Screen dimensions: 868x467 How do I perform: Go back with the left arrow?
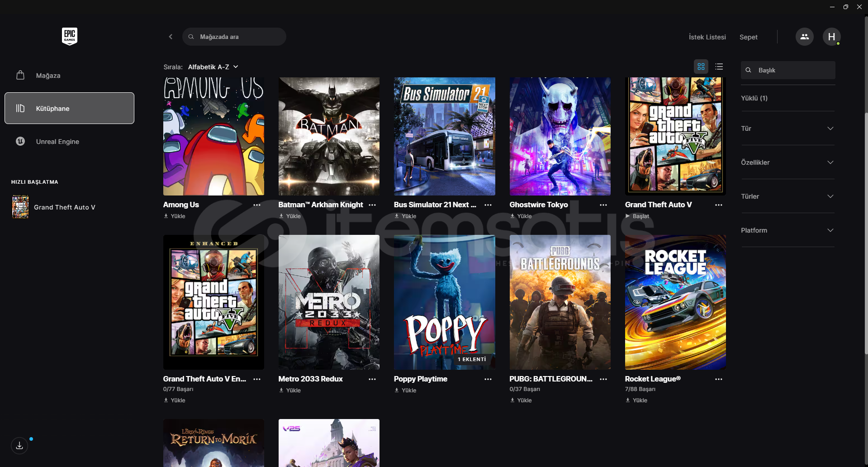(x=171, y=37)
